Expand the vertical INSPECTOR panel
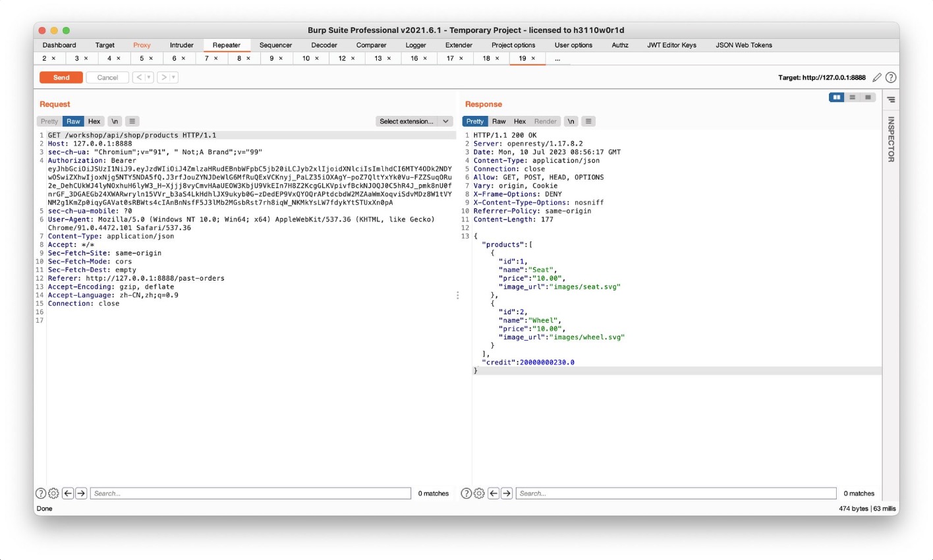Image resolution: width=933 pixels, height=560 pixels. (891, 139)
